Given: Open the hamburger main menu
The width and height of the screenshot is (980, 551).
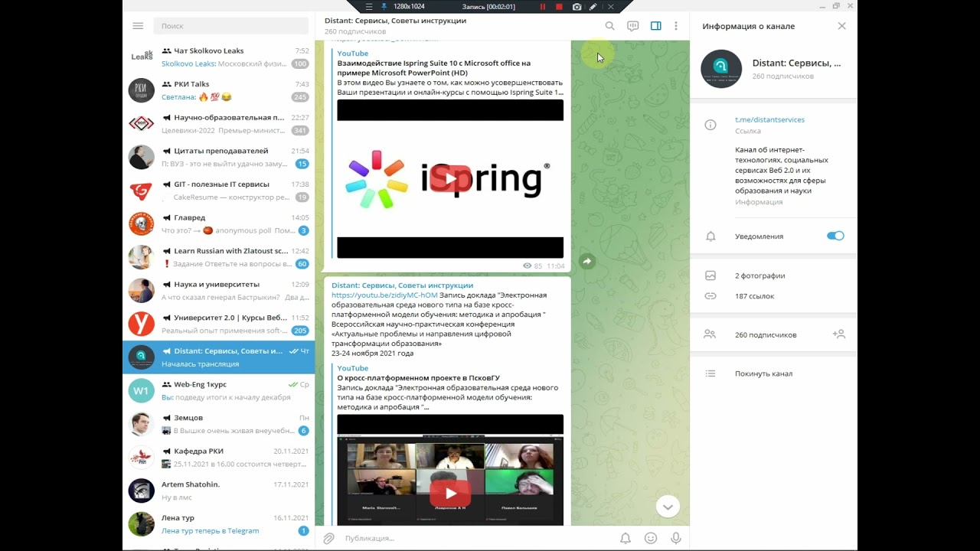Looking at the screenshot, I should (x=138, y=25).
